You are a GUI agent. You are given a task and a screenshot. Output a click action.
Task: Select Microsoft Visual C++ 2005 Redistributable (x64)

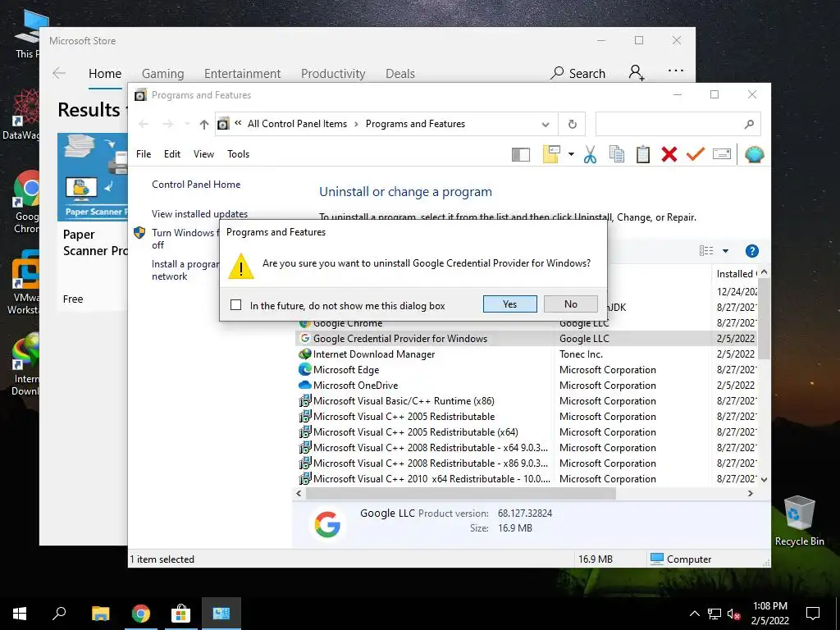(x=415, y=431)
